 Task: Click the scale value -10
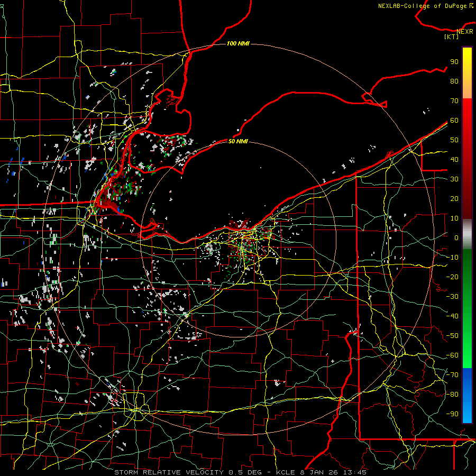click(x=452, y=258)
